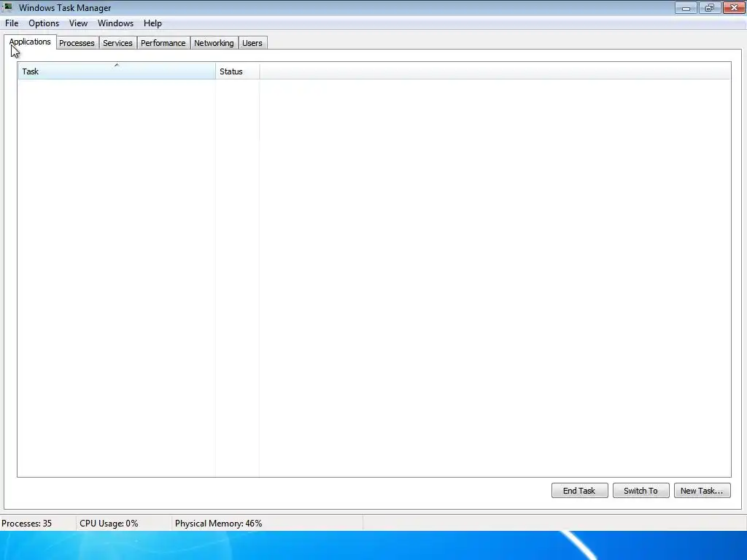Sort by the Status column header

pos(237,71)
